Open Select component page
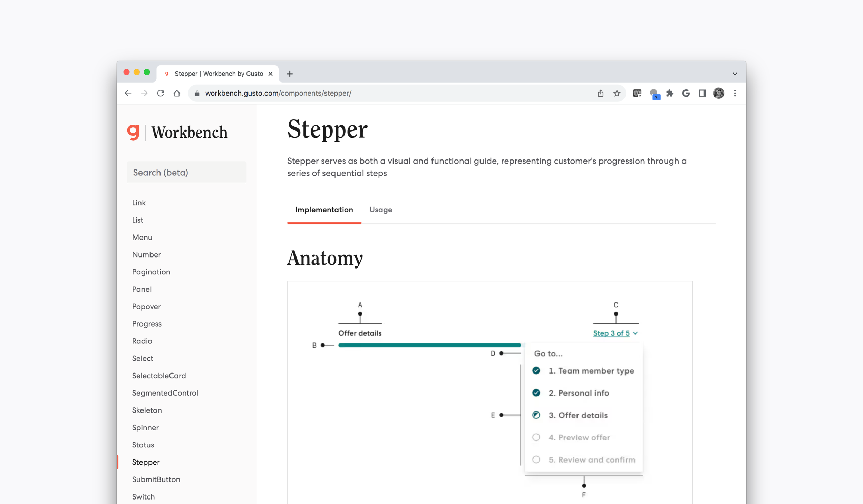Screen dimensions: 863x504 pyautogui.click(x=142, y=358)
